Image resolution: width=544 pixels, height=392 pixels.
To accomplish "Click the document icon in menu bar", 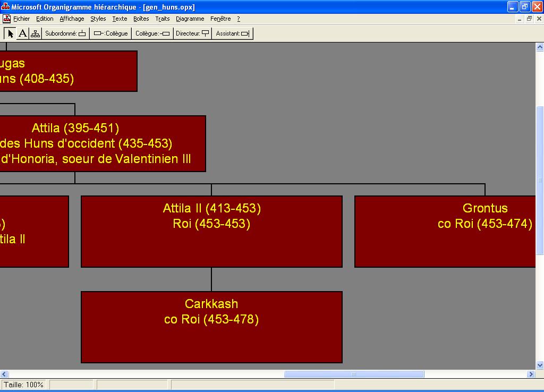I will click(7, 19).
